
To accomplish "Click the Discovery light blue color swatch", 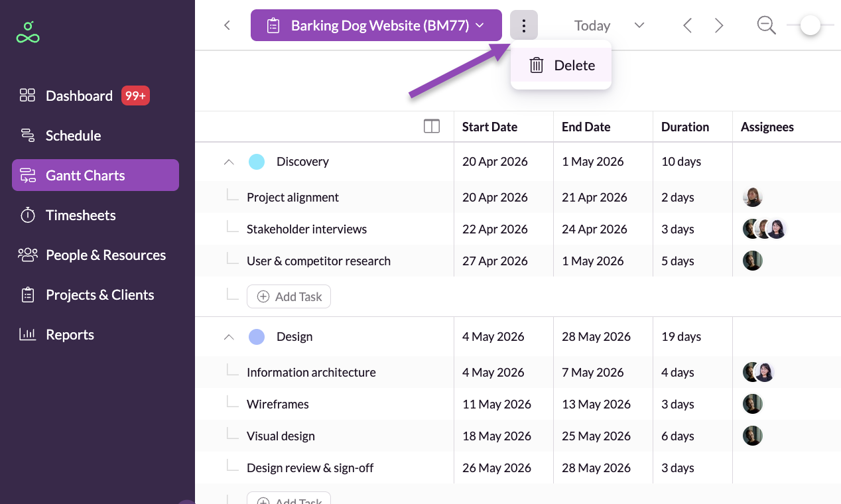I will click(257, 162).
